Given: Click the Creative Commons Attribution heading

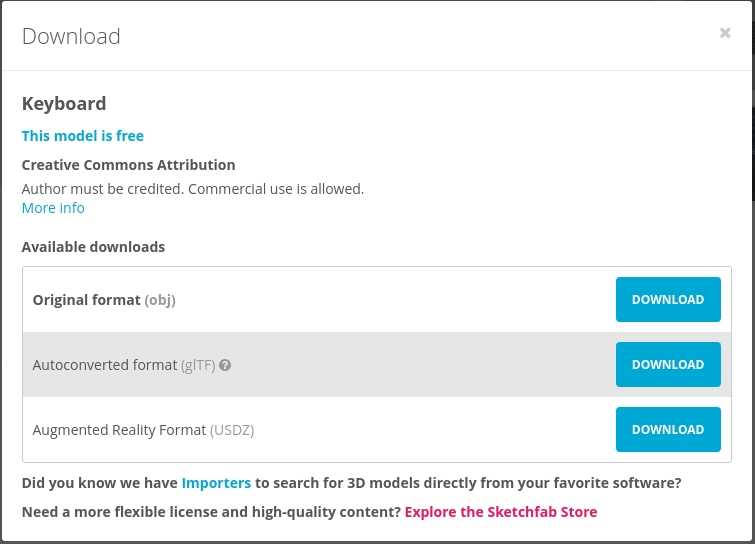Looking at the screenshot, I should coord(128,165).
